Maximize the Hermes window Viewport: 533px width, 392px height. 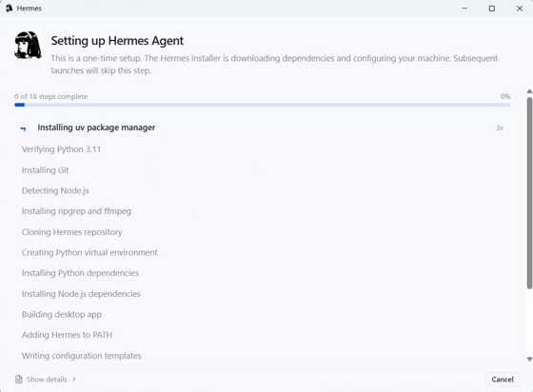(492, 9)
